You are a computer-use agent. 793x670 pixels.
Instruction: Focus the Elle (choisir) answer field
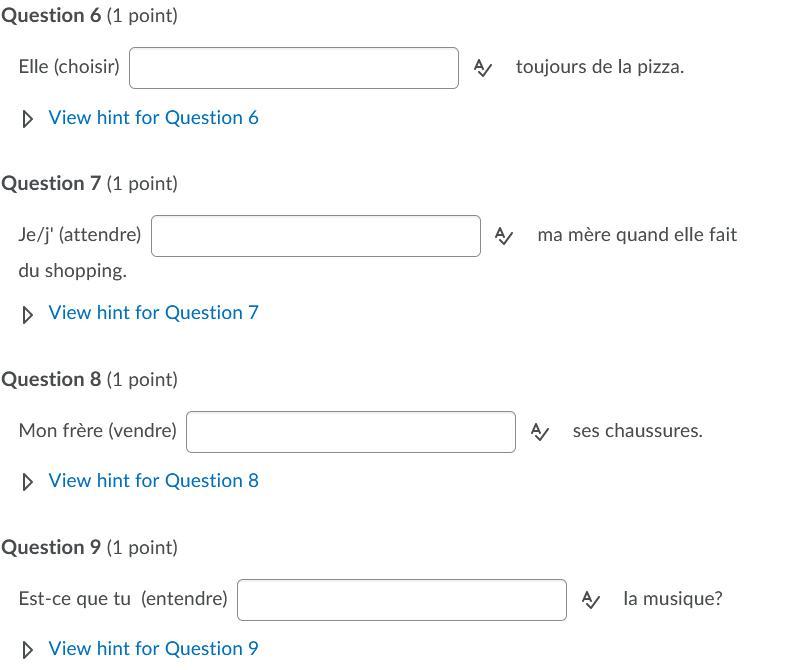294,68
